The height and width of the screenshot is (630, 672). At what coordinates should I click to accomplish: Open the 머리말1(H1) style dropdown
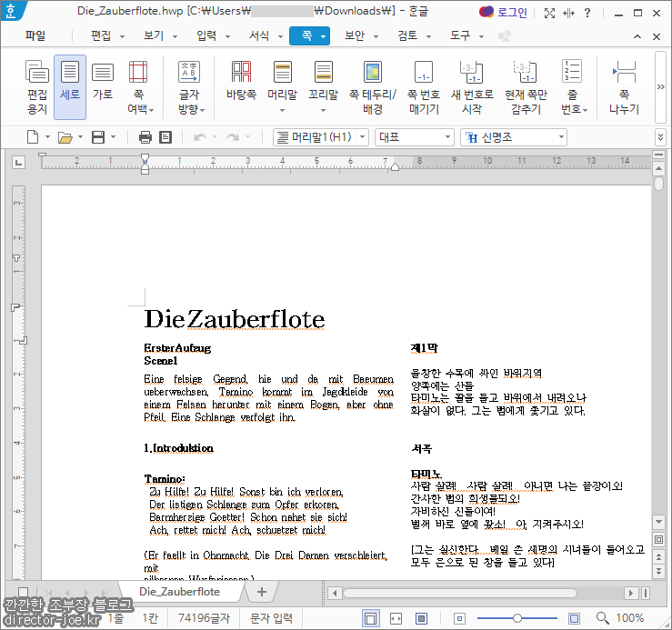pos(321,137)
